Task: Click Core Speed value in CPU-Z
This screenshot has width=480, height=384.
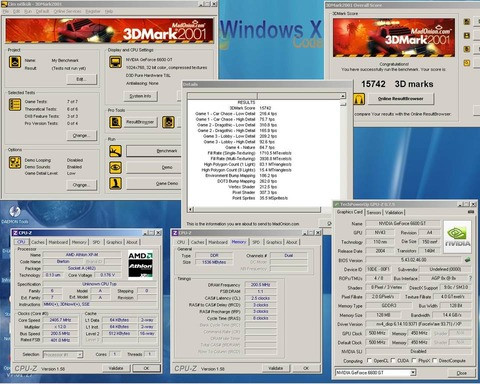Action: [60, 320]
